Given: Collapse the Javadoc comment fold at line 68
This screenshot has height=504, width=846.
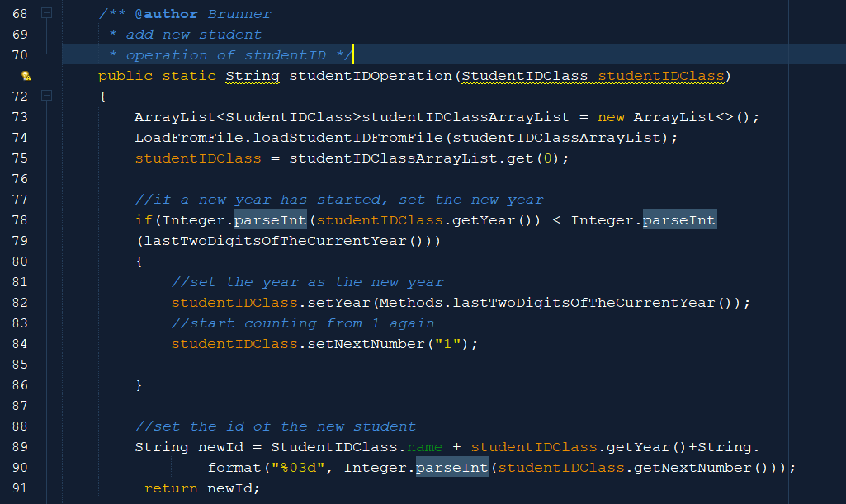Looking at the screenshot, I should pyautogui.click(x=47, y=13).
